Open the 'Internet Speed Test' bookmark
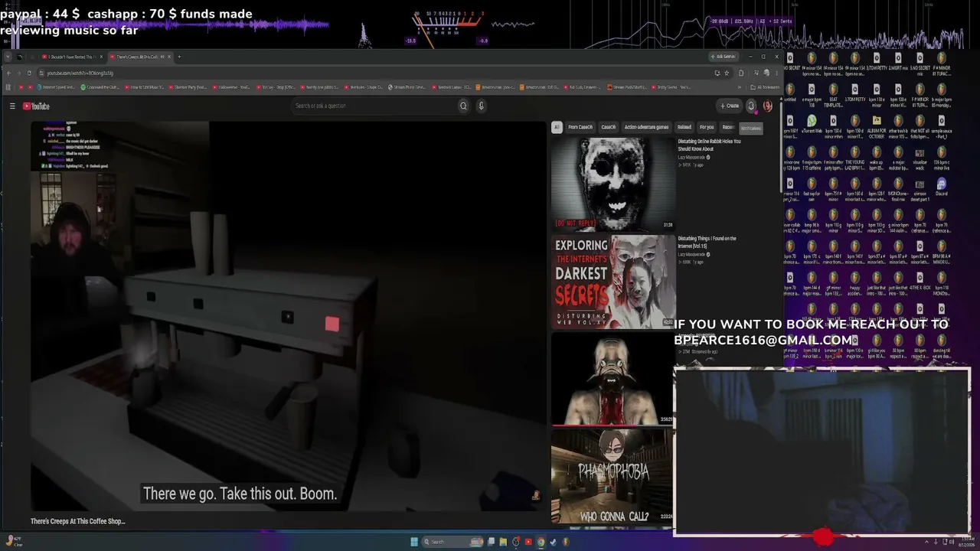The width and height of the screenshot is (980, 551). tap(54, 87)
